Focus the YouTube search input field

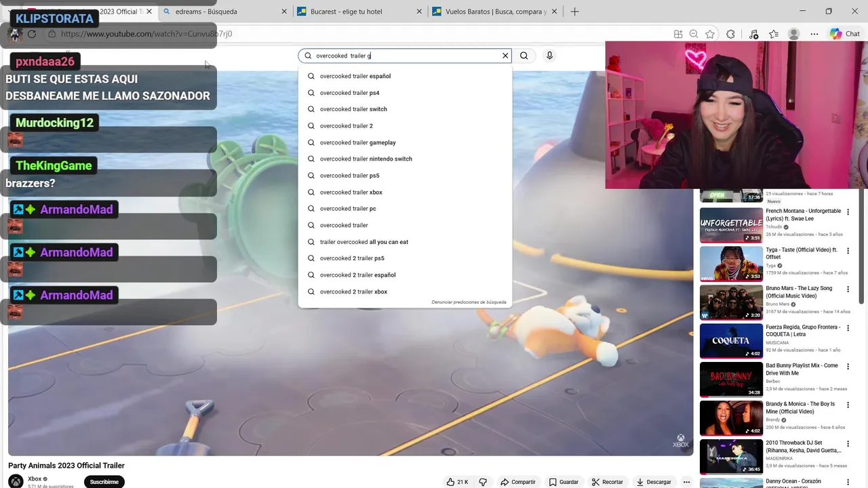(x=406, y=56)
